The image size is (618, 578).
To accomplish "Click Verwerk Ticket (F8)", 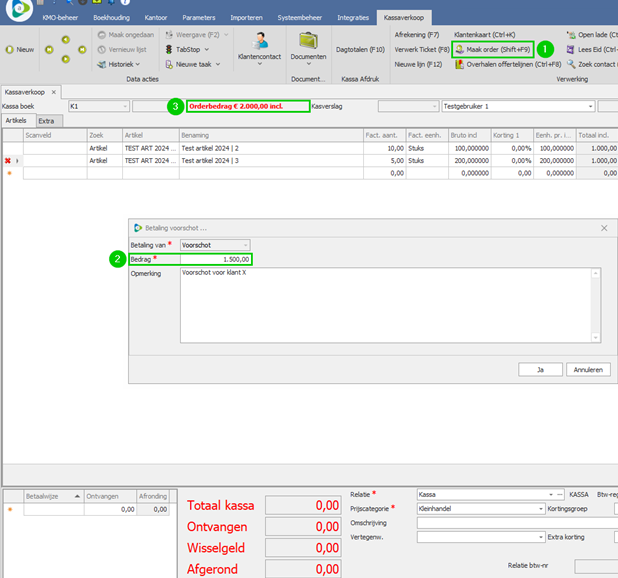I will point(422,50).
